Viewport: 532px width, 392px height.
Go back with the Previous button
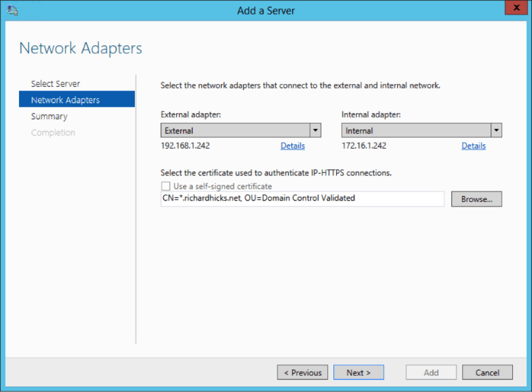point(302,372)
